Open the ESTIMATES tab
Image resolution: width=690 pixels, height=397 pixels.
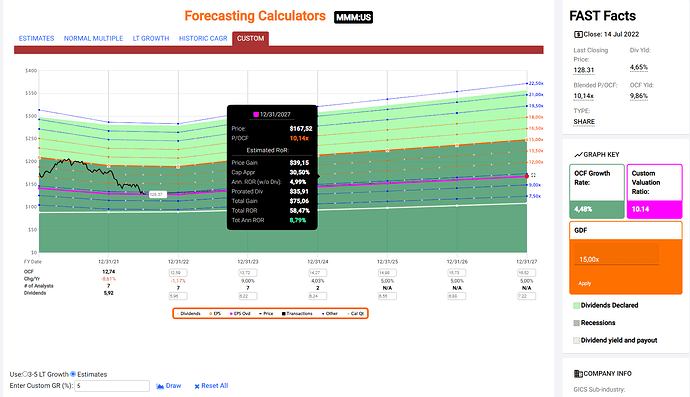coord(37,38)
